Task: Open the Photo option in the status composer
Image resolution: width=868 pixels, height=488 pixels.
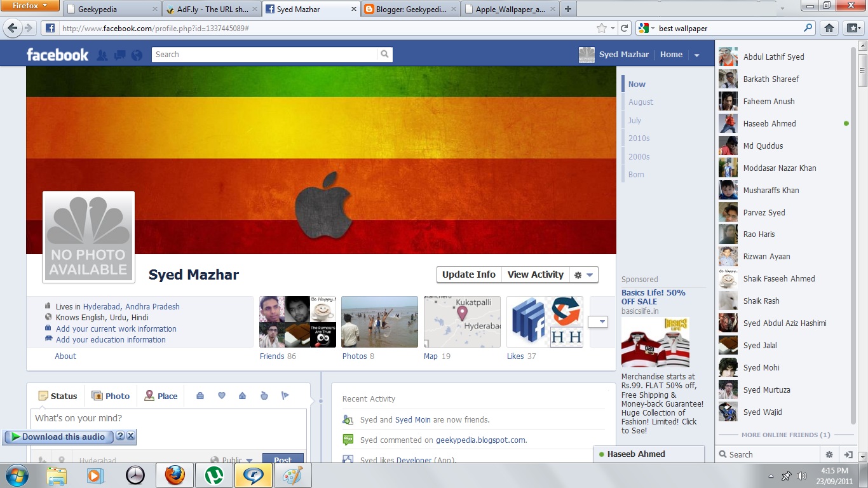Action: pos(111,395)
